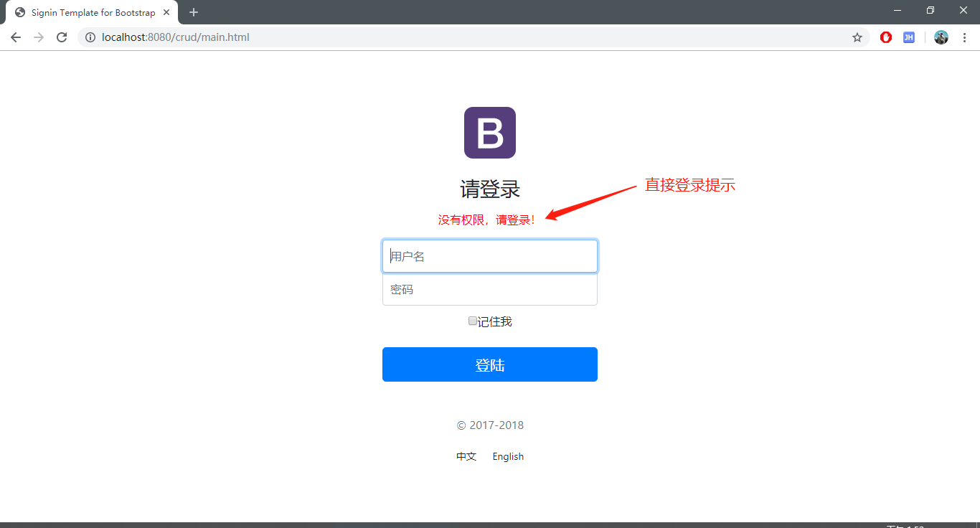The image size is (980, 528).
Task: Check the 记住我 remember-me checkbox
Action: (472, 321)
